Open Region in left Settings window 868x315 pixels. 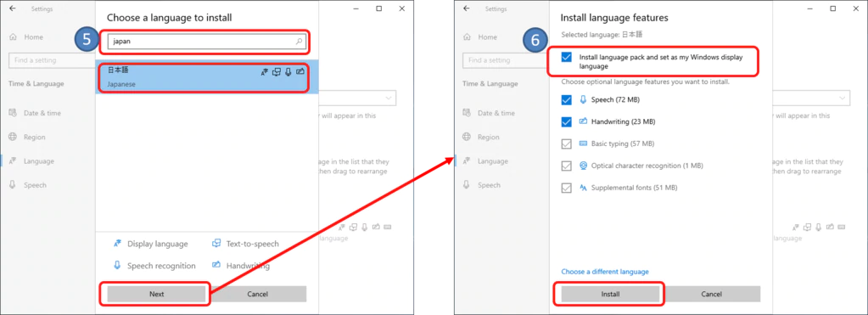click(x=34, y=138)
